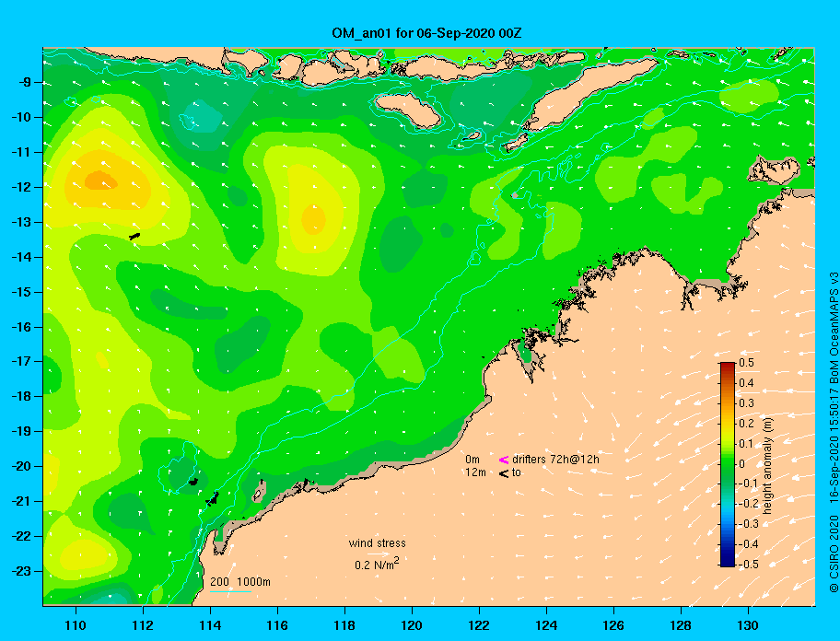
Task: Click the '0.2 N/m²' wind stress value
Action: [377, 564]
